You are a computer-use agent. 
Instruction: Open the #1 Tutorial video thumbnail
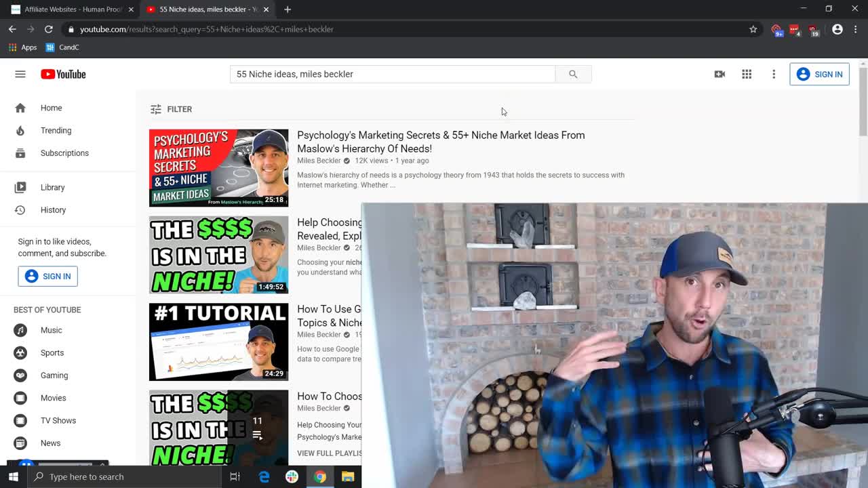pos(218,342)
